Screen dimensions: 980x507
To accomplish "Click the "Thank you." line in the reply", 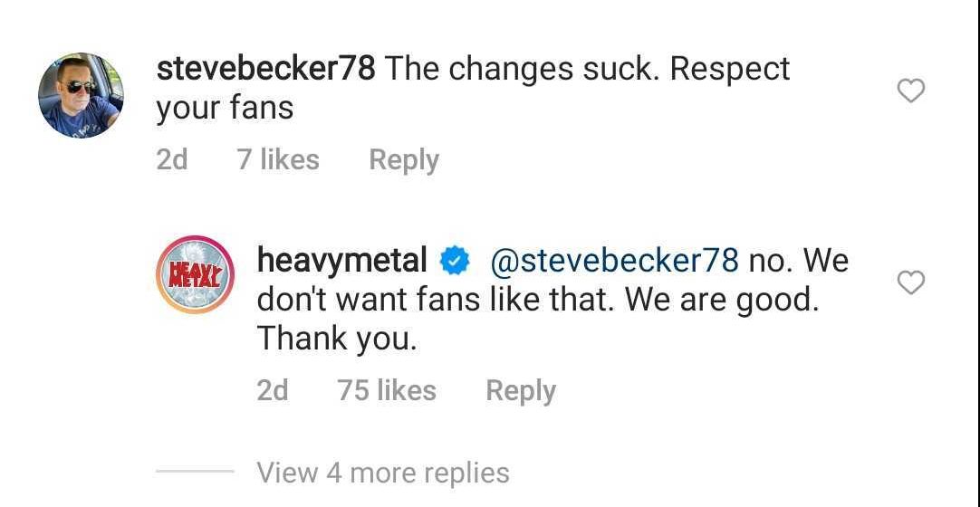I will pyautogui.click(x=337, y=339).
